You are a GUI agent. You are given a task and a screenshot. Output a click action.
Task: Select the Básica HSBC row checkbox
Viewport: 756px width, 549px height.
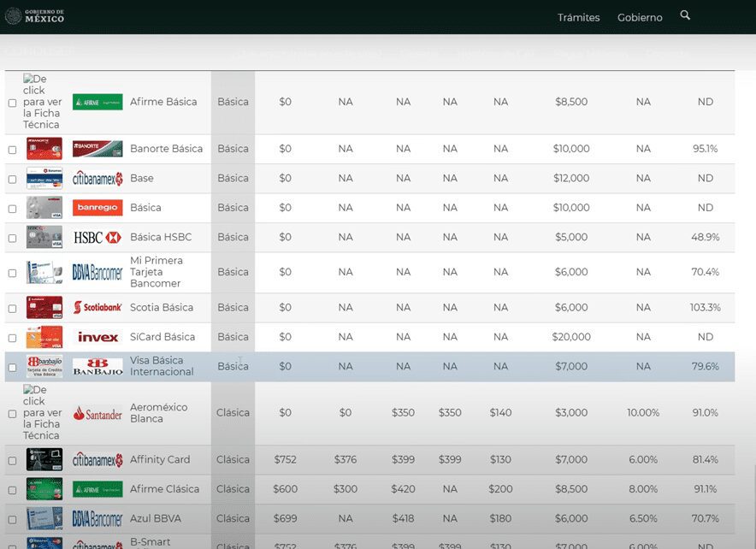[x=12, y=239]
